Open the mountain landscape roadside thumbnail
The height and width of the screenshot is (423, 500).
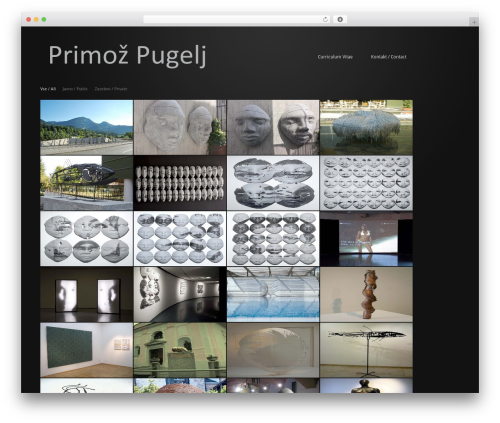click(x=86, y=127)
